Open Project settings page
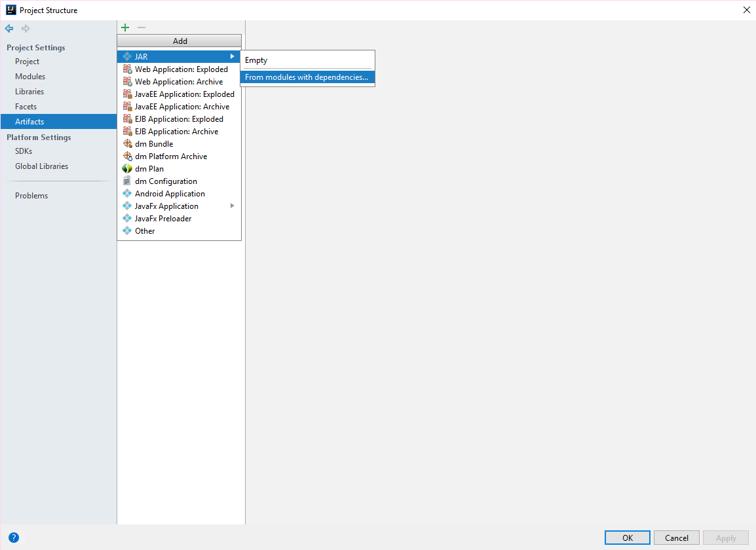The height and width of the screenshot is (550, 756). [58, 61]
